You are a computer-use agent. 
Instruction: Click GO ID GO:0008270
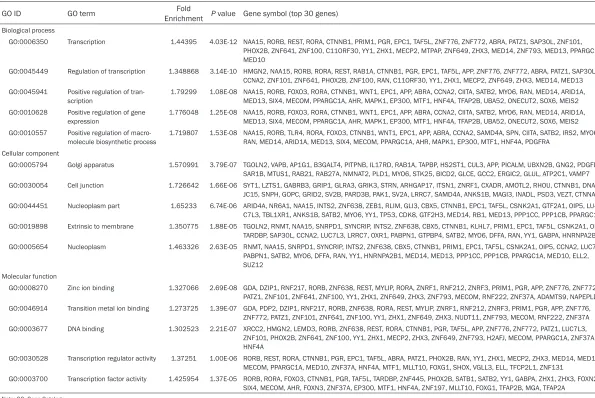pos(28,288)
